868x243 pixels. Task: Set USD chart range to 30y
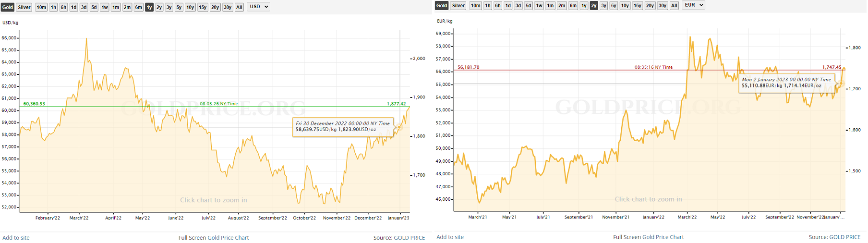click(x=228, y=7)
